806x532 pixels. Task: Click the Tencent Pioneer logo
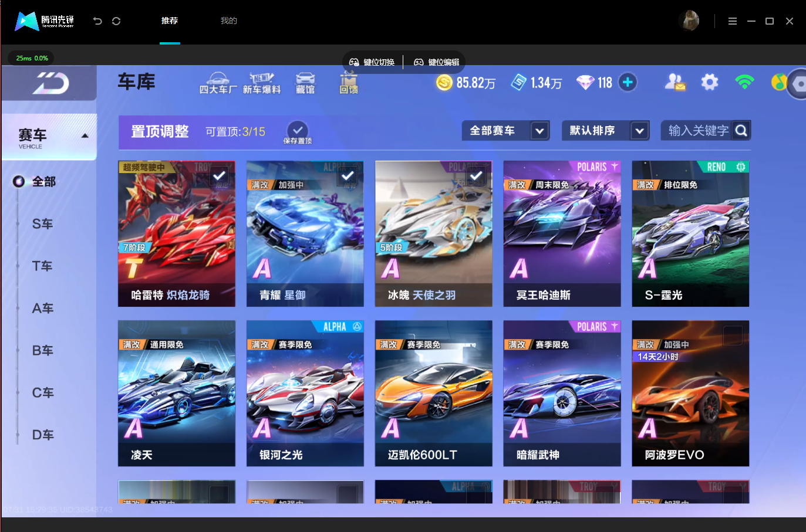45,21
